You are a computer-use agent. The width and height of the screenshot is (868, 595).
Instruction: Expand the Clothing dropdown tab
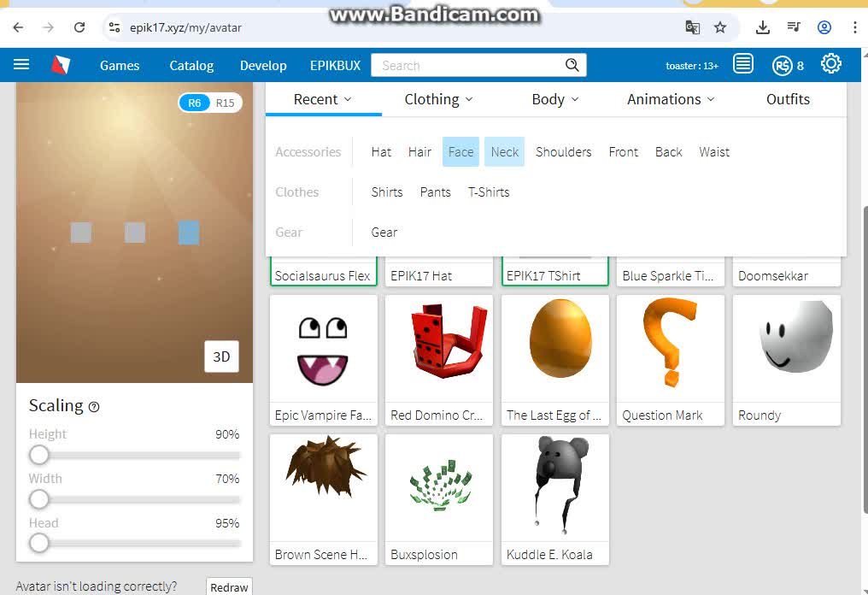point(438,99)
